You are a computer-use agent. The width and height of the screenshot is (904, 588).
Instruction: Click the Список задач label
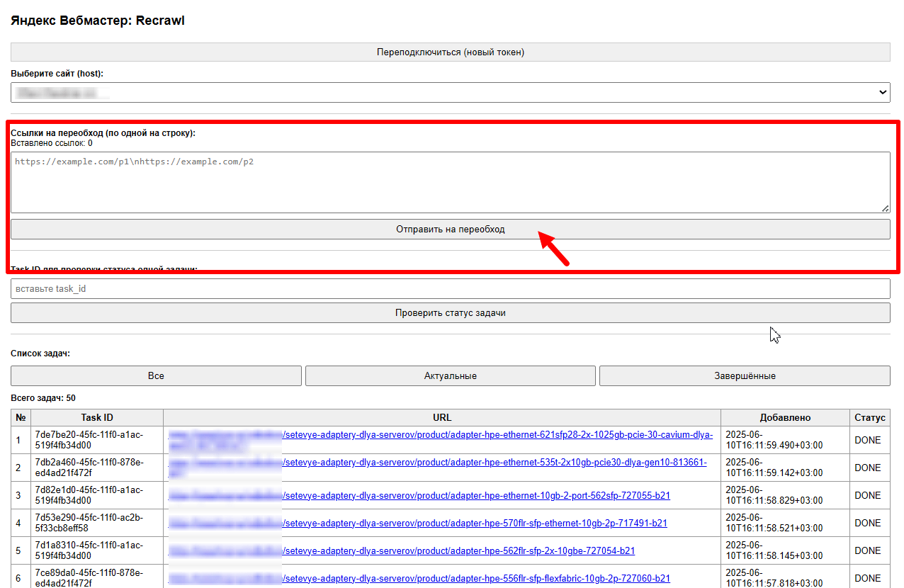click(x=40, y=353)
